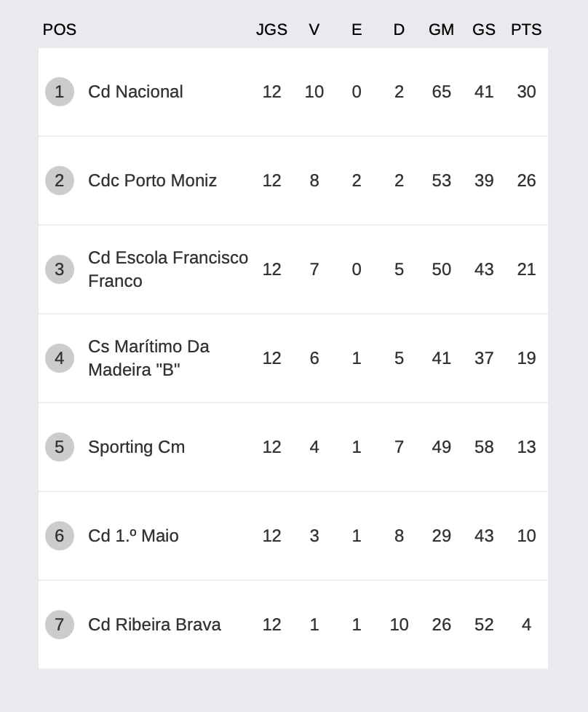Viewport: 588px width, 712px height.
Task: Open Cd Nacional team name
Action: click(x=135, y=92)
